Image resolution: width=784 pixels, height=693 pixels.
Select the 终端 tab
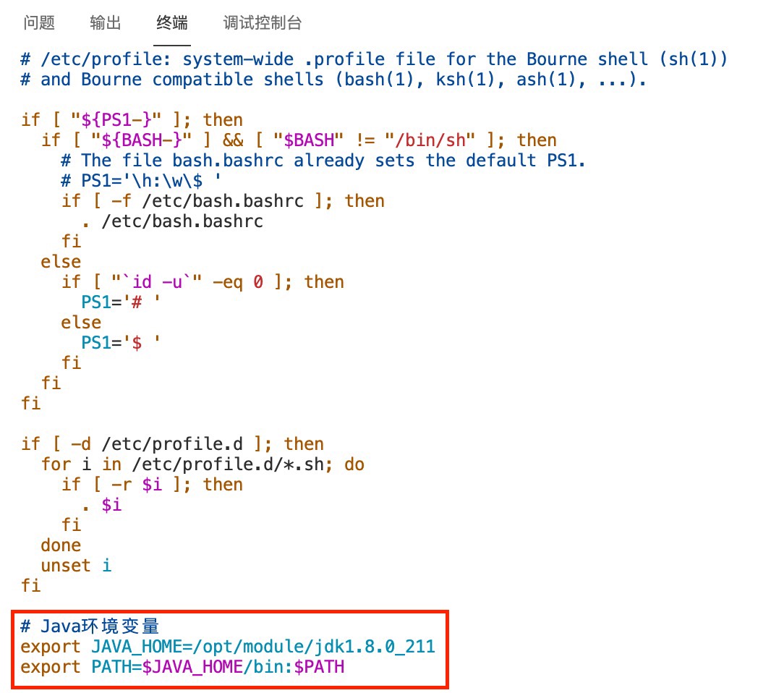(x=172, y=23)
